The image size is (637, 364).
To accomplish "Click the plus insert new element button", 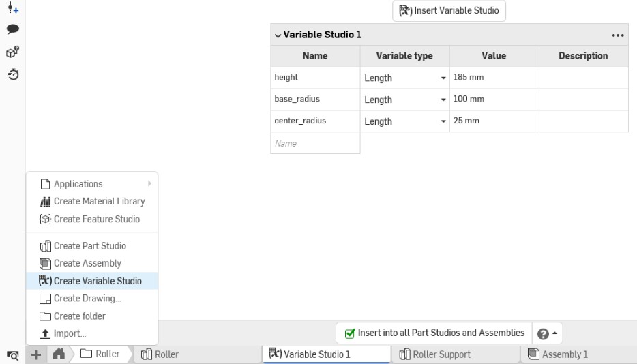I will (36, 354).
